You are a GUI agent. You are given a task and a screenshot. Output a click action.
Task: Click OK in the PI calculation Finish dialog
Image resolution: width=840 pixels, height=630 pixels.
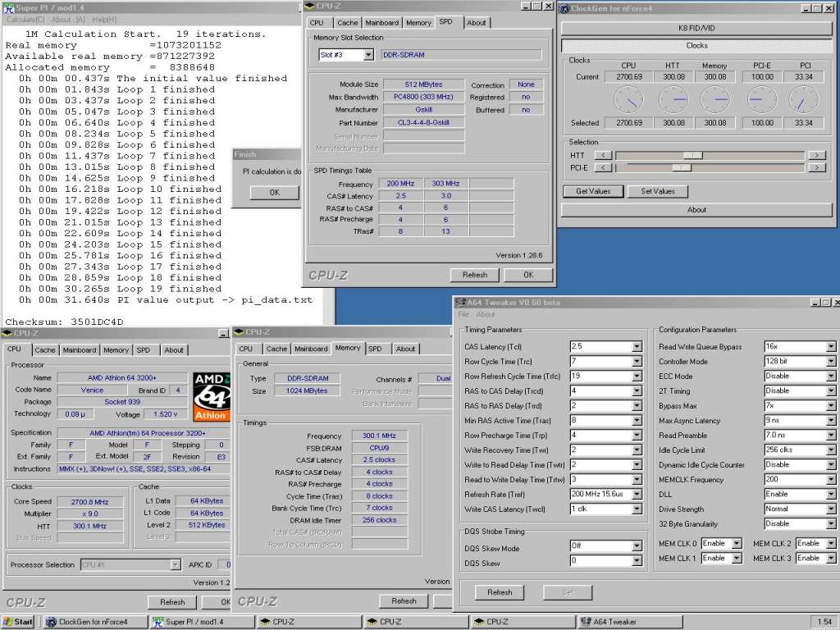point(274,192)
